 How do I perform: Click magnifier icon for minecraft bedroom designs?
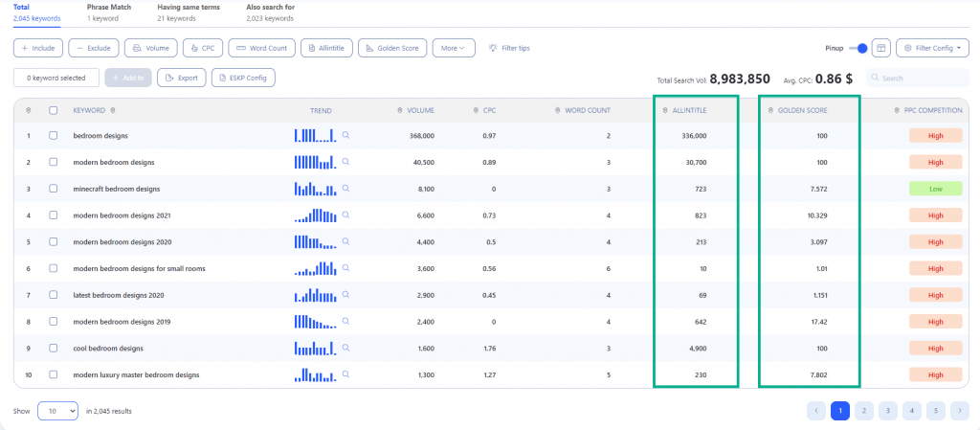[x=345, y=188]
